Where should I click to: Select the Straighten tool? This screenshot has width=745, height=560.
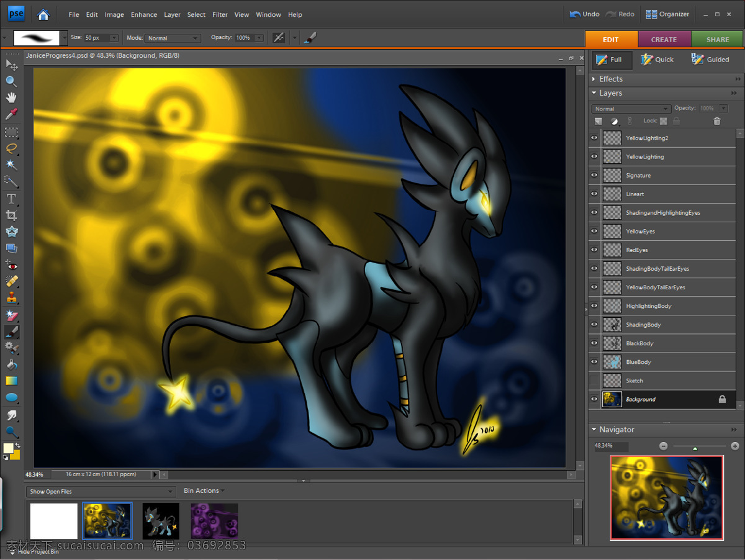coord(11,248)
